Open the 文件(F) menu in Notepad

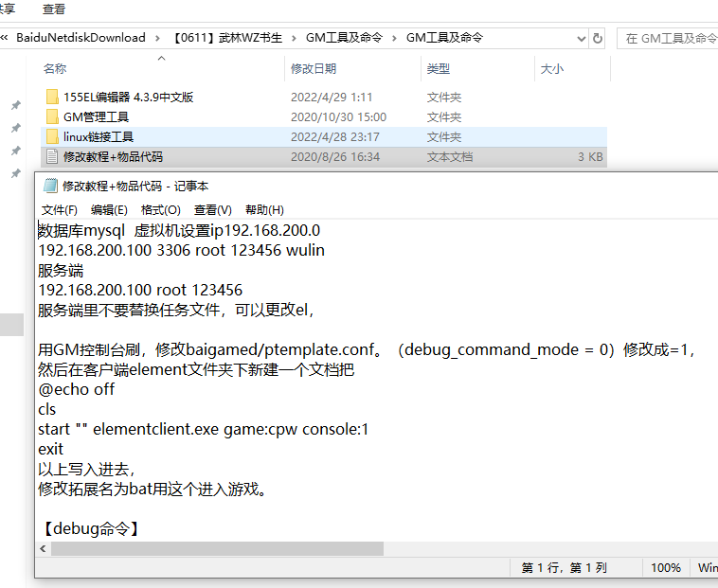click(x=59, y=209)
